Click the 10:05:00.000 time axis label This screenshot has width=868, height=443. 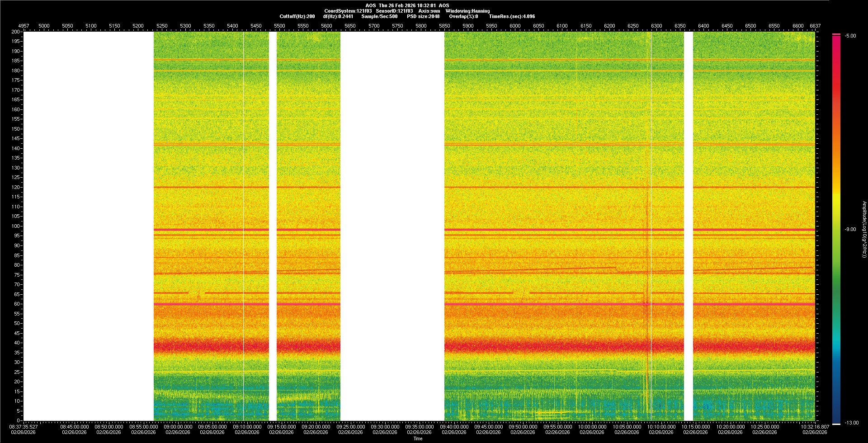pos(627,427)
